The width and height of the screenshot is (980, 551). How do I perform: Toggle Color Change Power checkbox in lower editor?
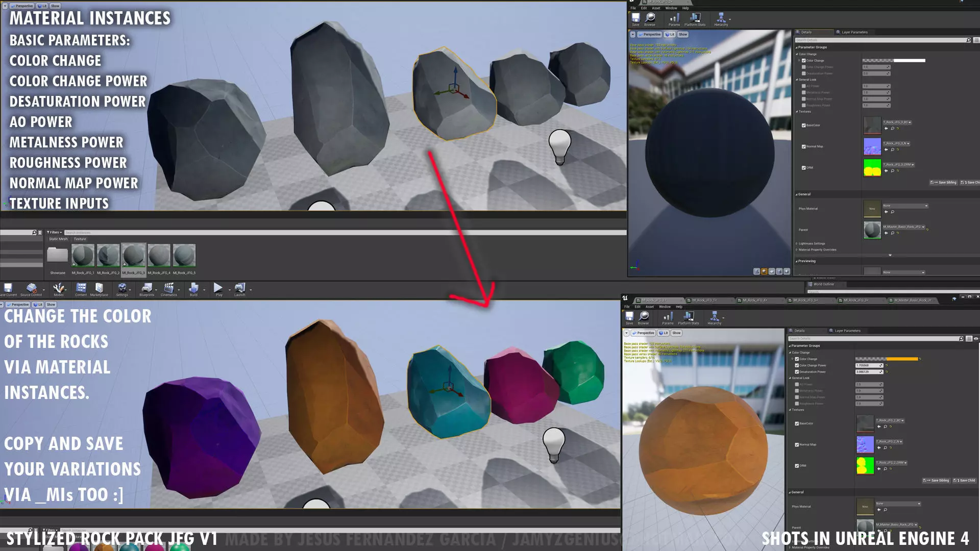point(797,366)
